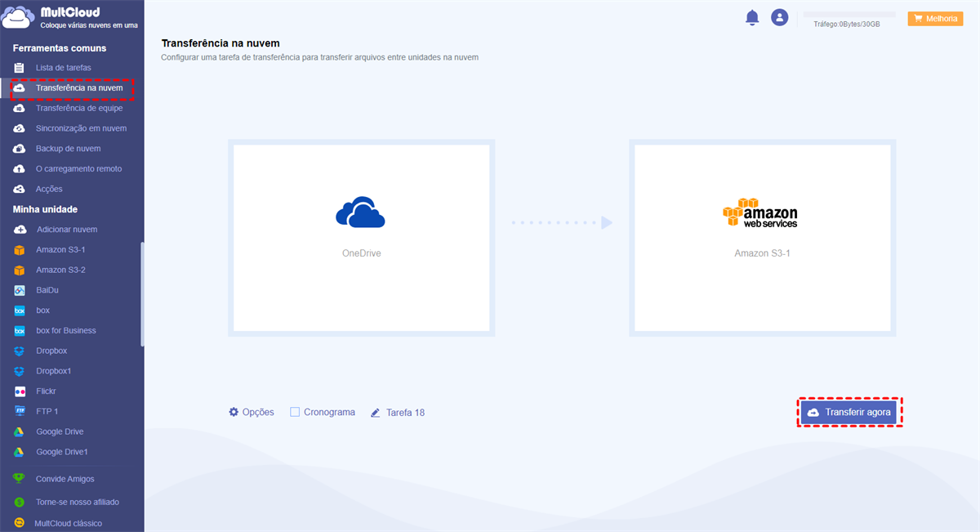Click Torne-se nosso afiliado label
This screenshot has width=980, height=532.
pos(78,502)
